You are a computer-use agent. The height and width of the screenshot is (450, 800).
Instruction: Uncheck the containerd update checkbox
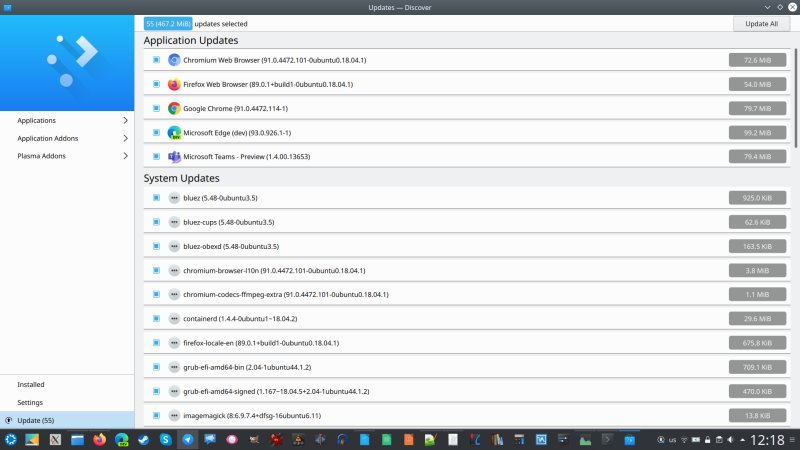[x=156, y=319]
